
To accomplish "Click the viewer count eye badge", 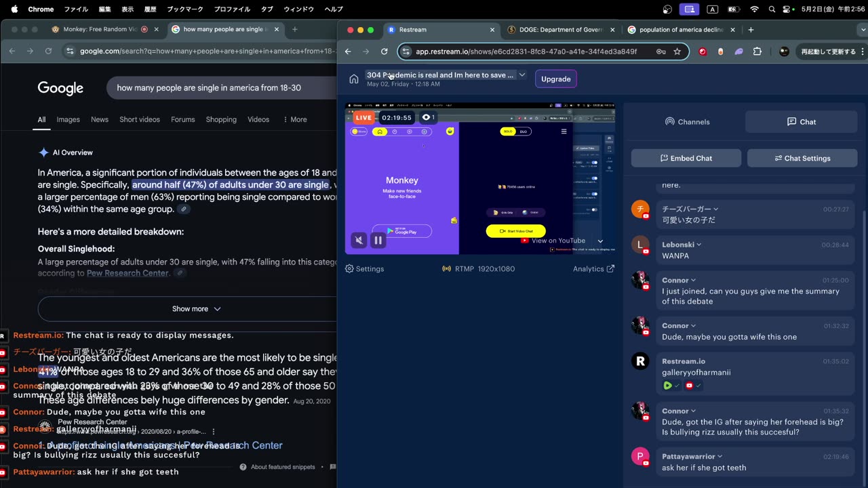I will tap(428, 117).
